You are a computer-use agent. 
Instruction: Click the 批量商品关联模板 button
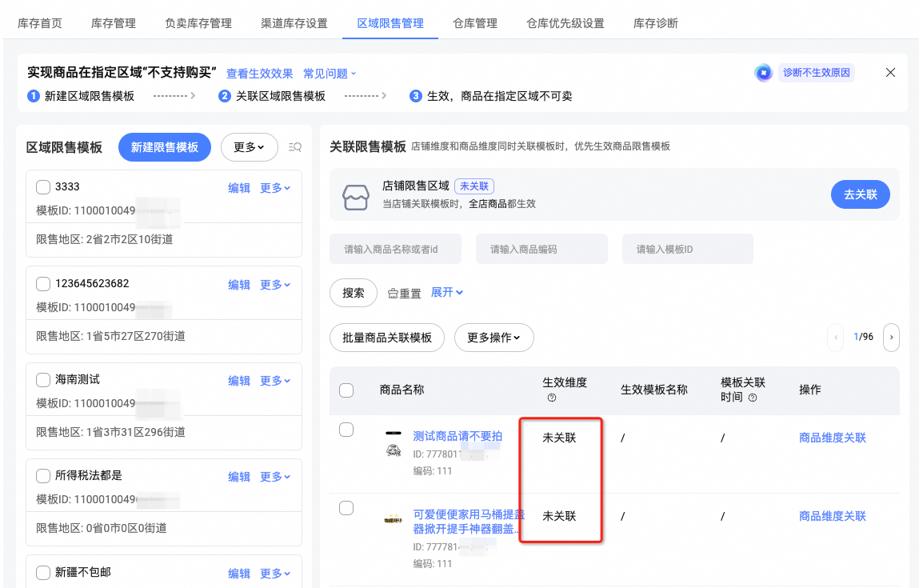tap(387, 338)
